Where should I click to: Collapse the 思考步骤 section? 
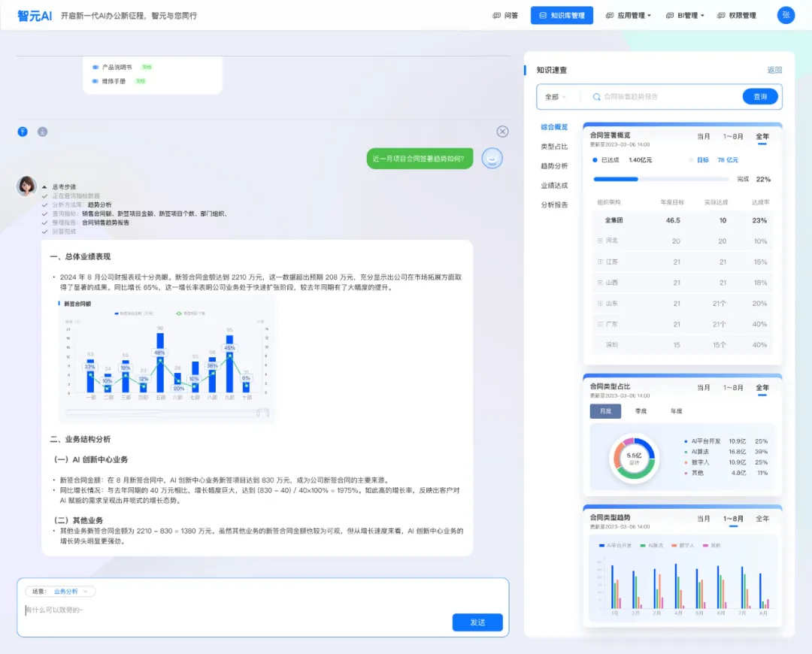44,187
